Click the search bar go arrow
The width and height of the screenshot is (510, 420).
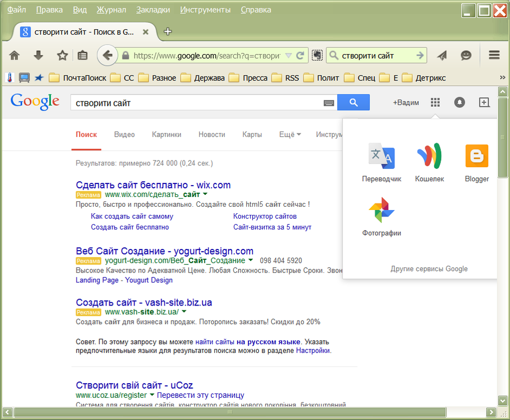point(420,56)
